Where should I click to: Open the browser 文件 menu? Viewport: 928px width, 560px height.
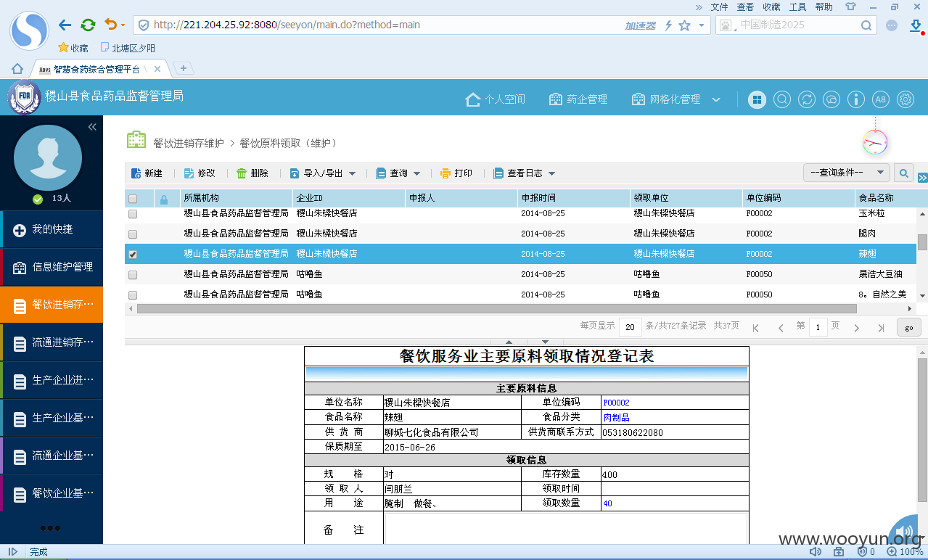click(719, 7)
